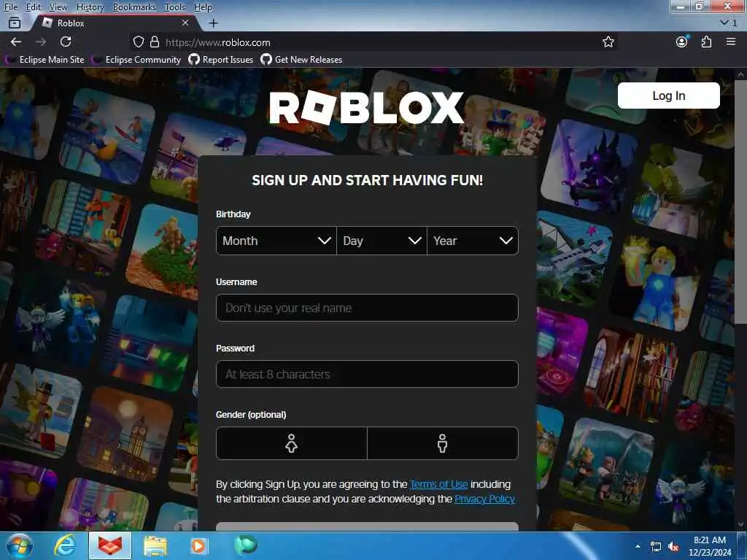
Task: Reload the Roblox page
Action: click(x=66, y=42)
